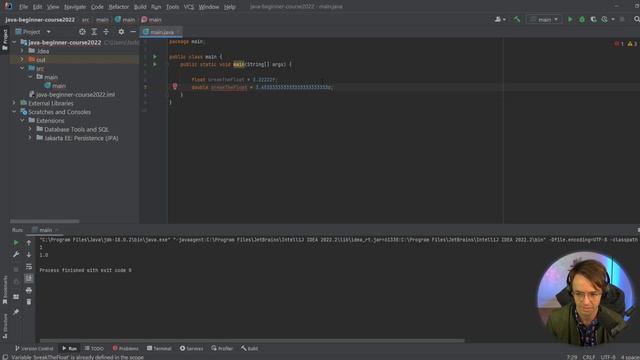Viewport: 640px width, 360px height.
Task: Open the Edit menu
Action: 37,7
